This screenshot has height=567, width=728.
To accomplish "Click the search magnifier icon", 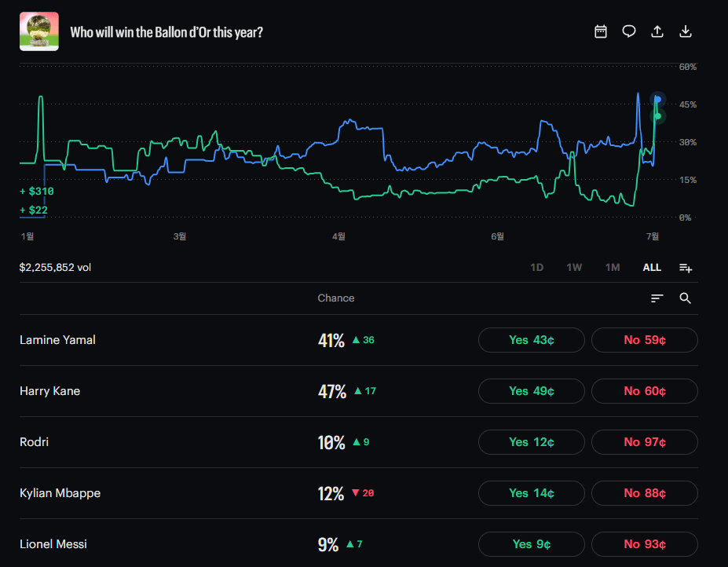I will point(686,298).
